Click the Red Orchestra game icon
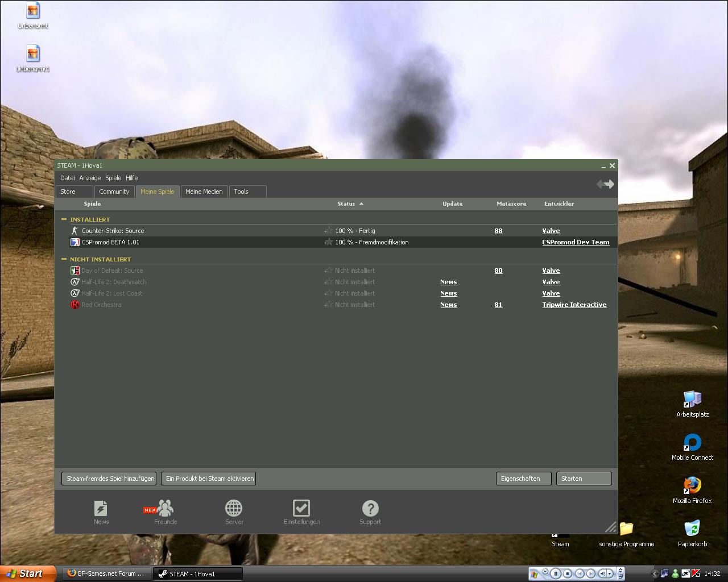The image size is (728, 582). coord(75,305)
